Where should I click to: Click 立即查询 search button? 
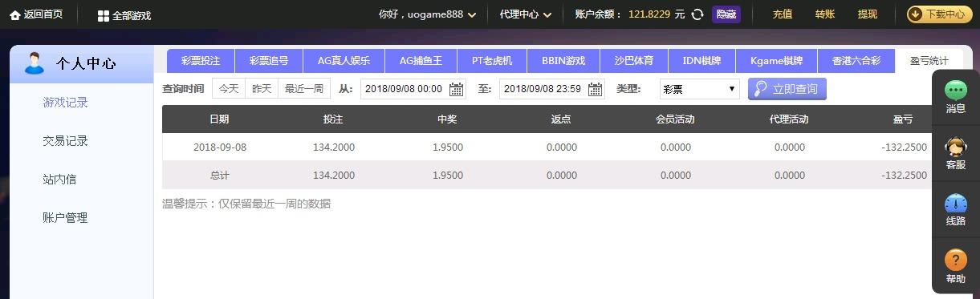[x=787, y=89]
